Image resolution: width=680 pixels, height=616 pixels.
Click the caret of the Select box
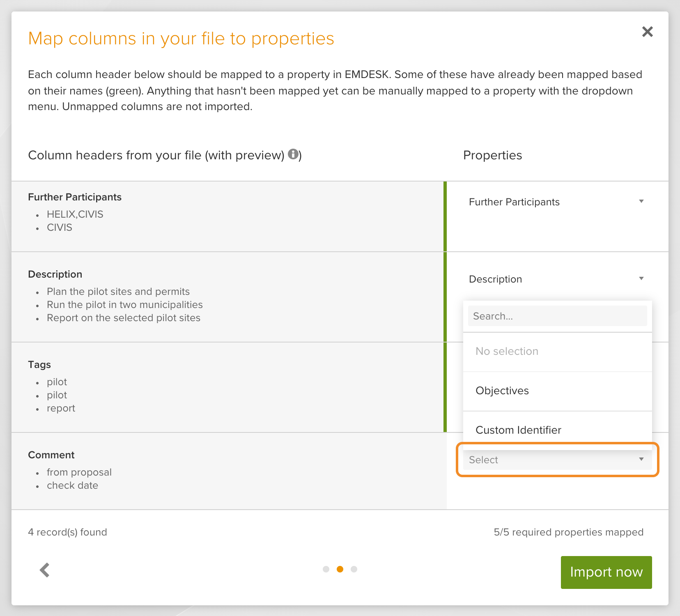[641, 459]
